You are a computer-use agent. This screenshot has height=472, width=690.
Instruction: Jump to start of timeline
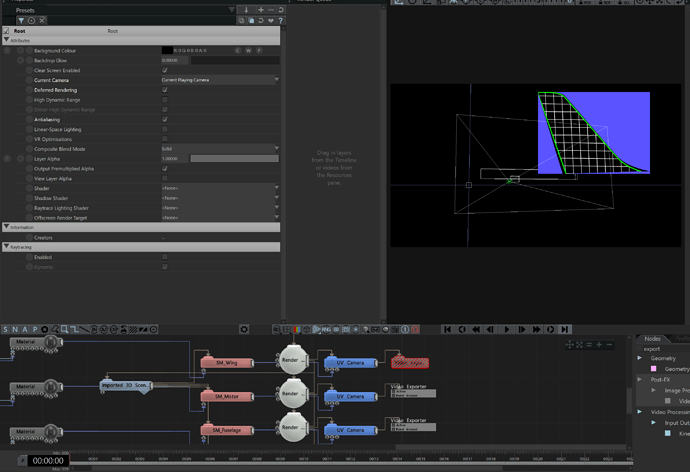[448, 329]
